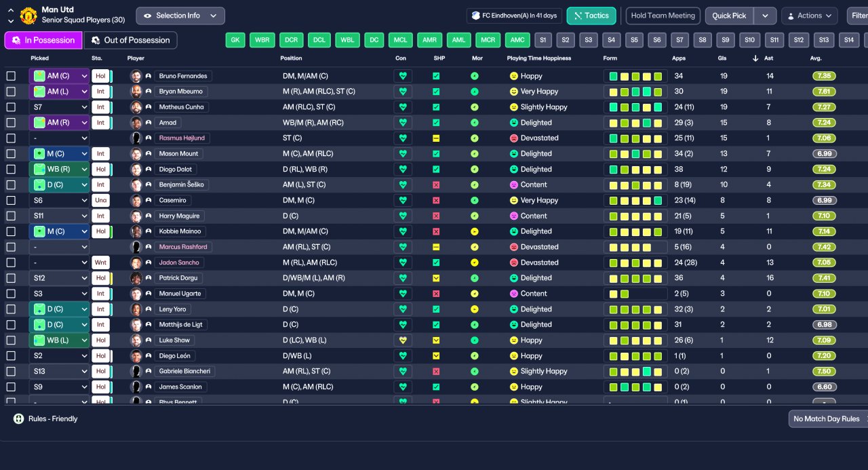Viewport: 868px width, 470px height.
Task: Click the up arrow beside Man Utd
Action: pyautogui.click(x=11, y=11)
